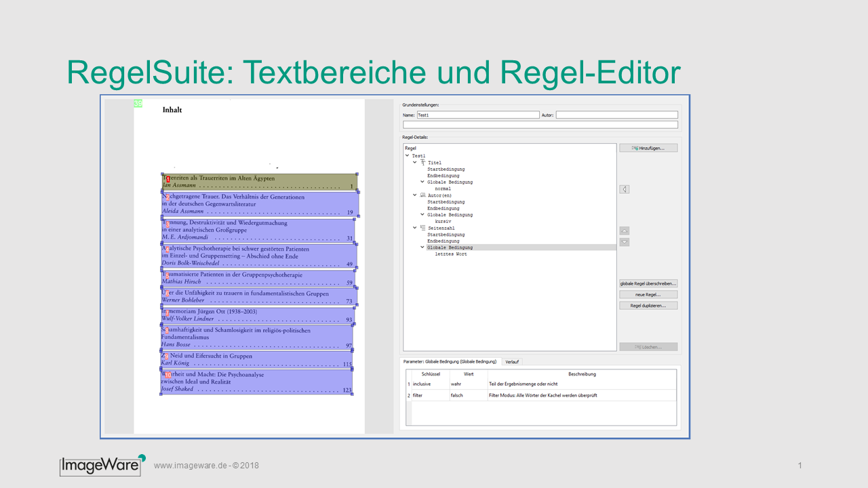Select the 'kursiv' condition entry
The height and width of the screenshot is (488, 868).
click(443, 221)
